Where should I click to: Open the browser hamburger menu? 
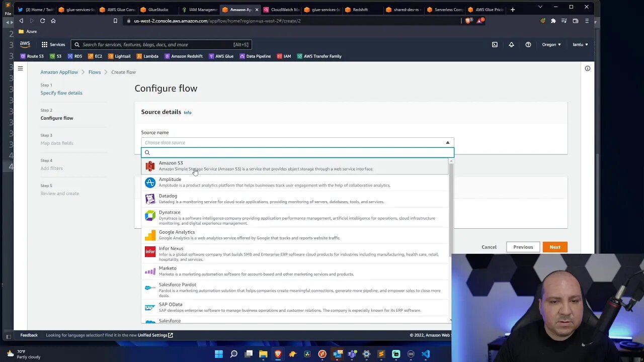587,21
